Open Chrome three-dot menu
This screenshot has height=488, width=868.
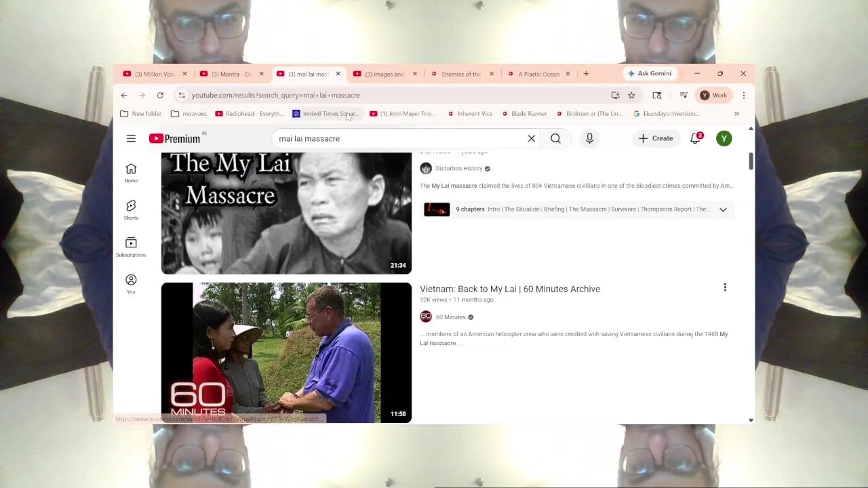click(x=744, y=95)
